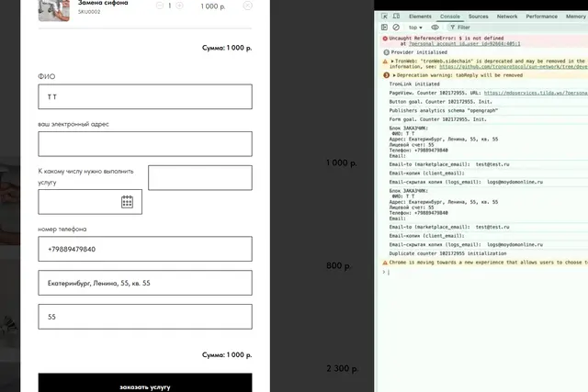Open the Network tab

507,17
